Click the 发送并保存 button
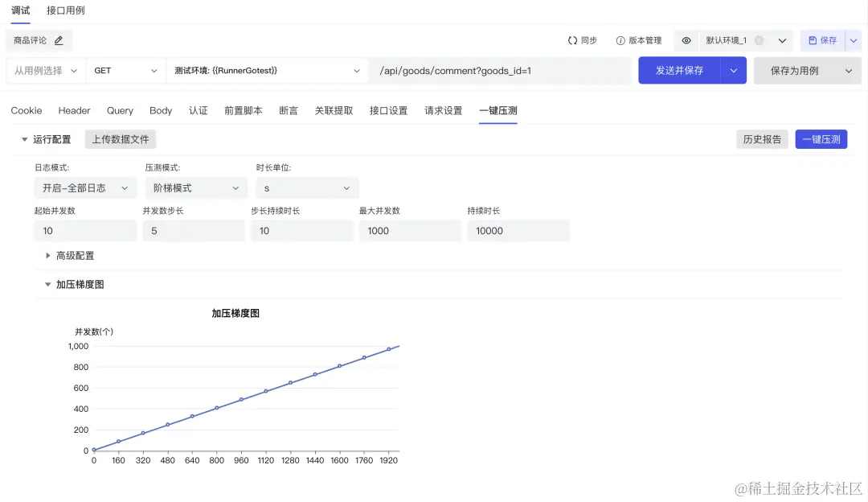This screenshot has width=868, height=502. (x=680, y=70)
